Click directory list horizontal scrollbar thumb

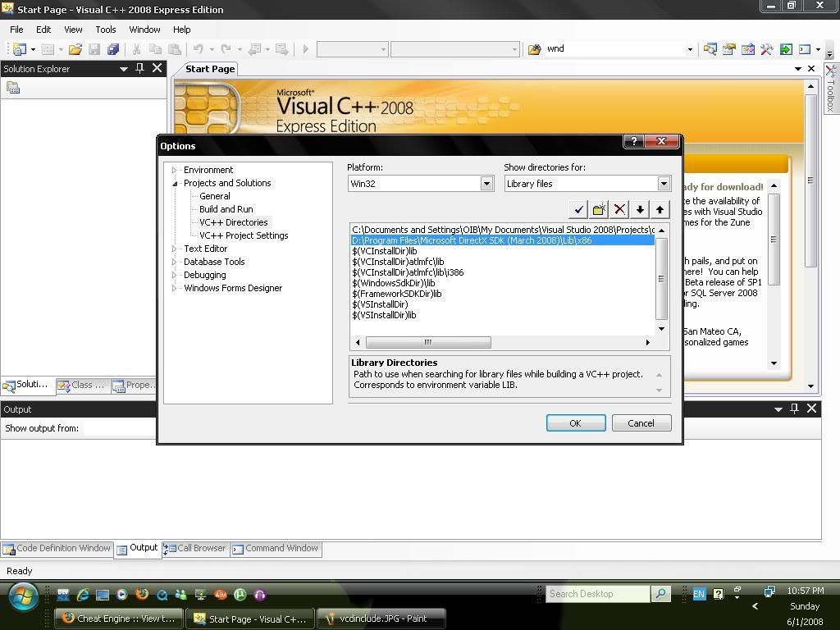tap(428, 342)
